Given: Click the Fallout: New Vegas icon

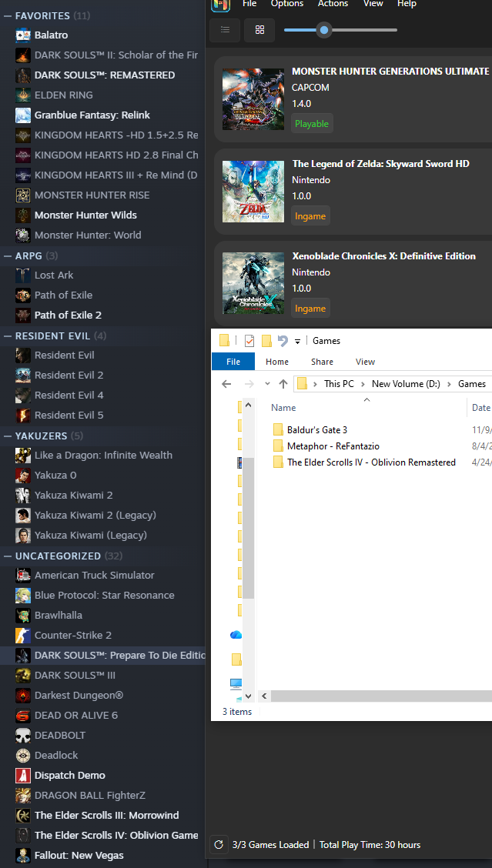Looking at the screenshot, I should coord(23,855).
